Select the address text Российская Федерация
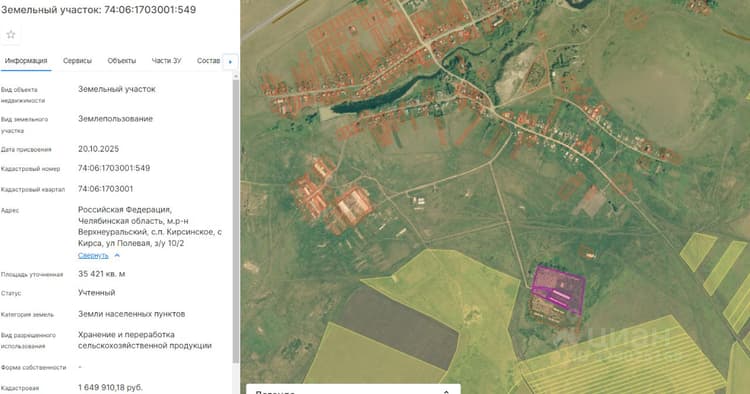Screen dimensions: 750x394 coord(125,210)
